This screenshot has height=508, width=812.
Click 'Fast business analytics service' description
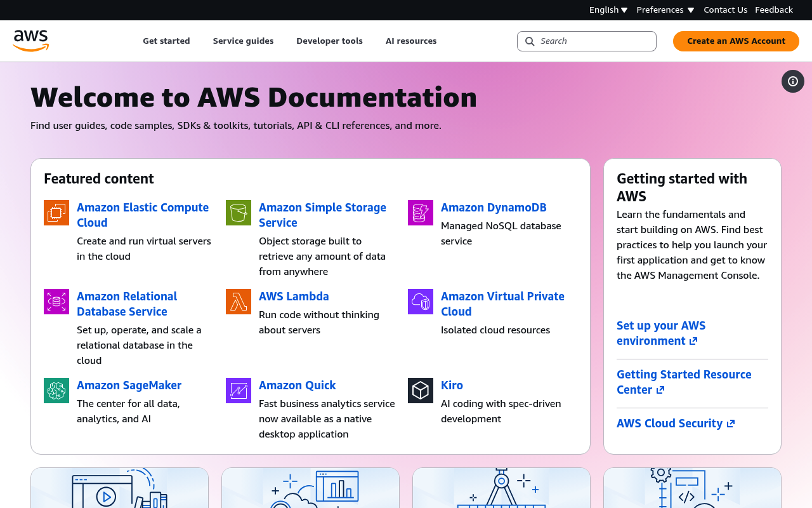coord(327,419)
